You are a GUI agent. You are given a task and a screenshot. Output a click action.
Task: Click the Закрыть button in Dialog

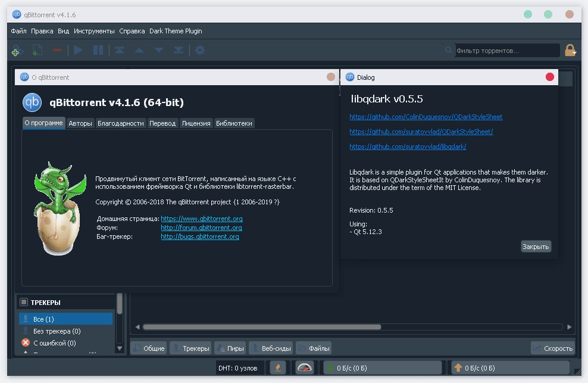(536, 247)
